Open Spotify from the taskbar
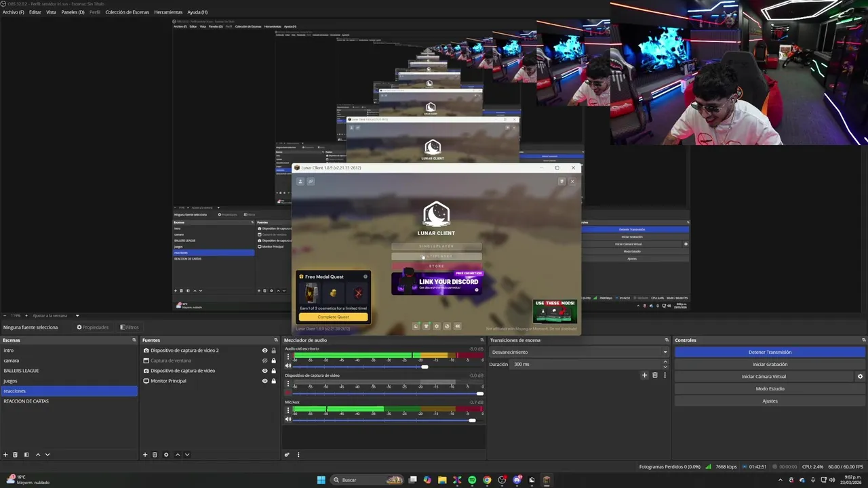Screen dimensions: 868x488 coord(472,480)
